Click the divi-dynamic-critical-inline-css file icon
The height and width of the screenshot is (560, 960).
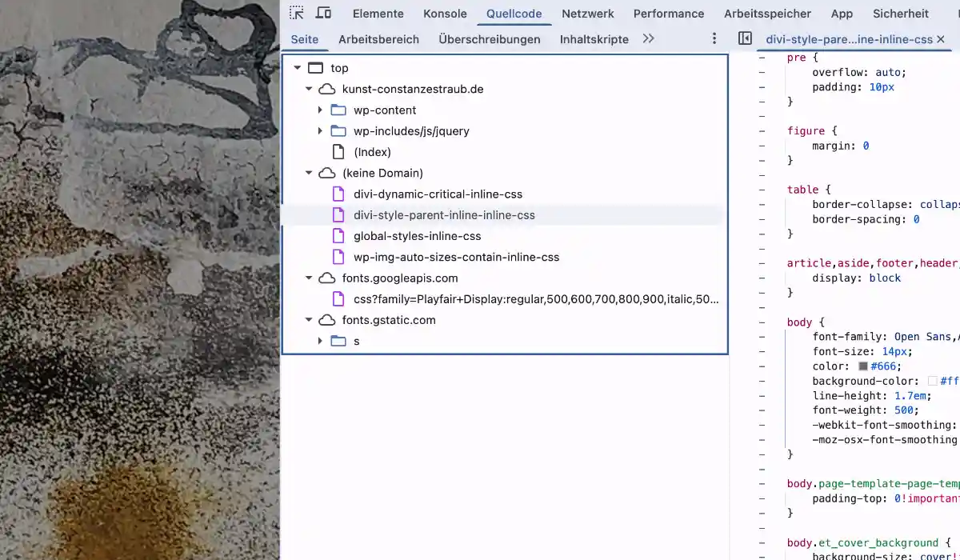(x=338, y=194)
